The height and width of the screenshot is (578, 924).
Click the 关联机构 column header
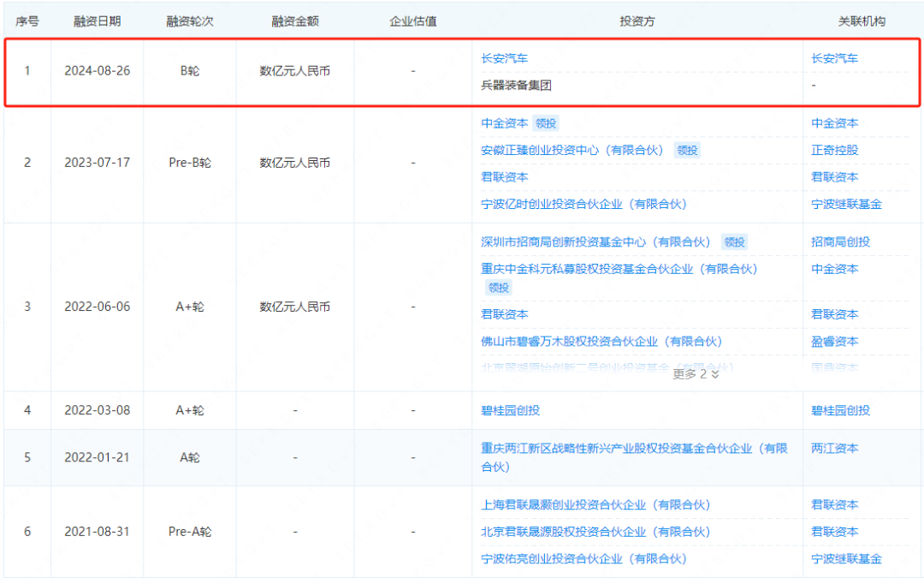862,21
